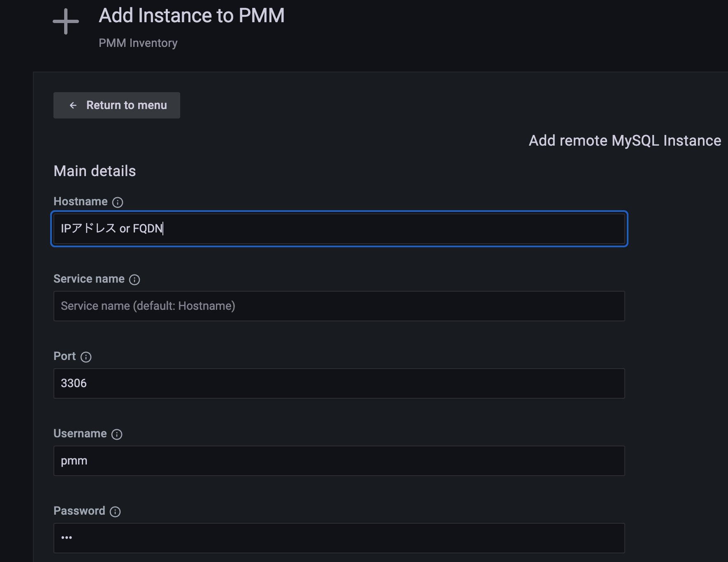Click the Username info icon
This screenshot has height=562, width=728.
(x=117, y=434)
